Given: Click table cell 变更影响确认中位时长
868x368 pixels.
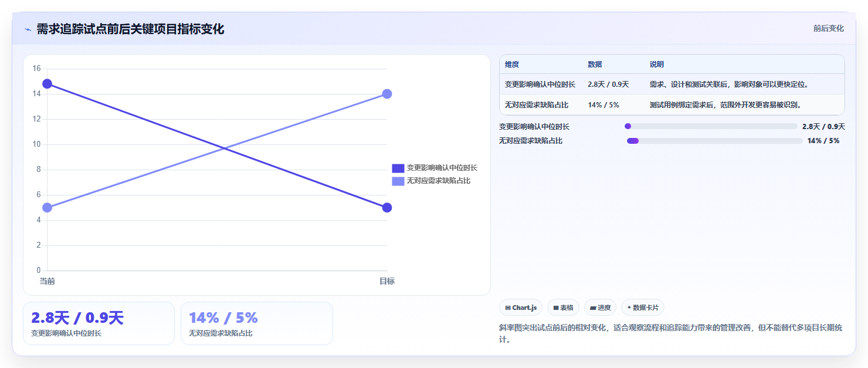Looking at the screenshot, I should point(540,85).
